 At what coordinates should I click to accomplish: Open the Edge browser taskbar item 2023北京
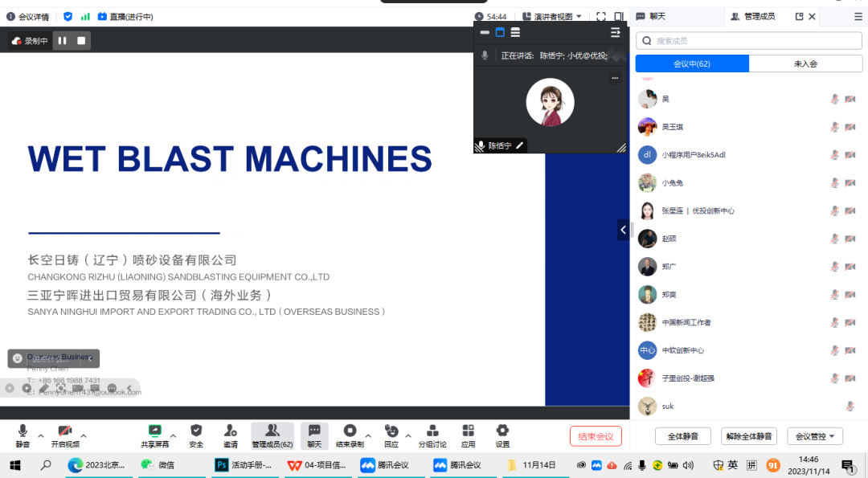point(97,465)
